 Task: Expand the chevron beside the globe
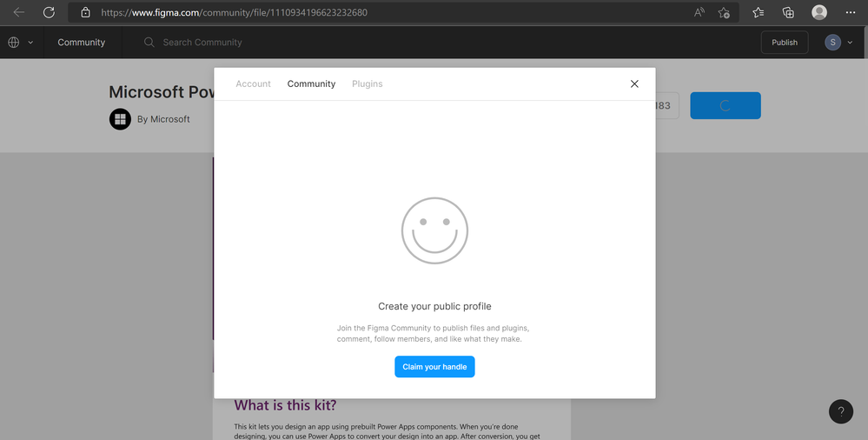point(30,42)
